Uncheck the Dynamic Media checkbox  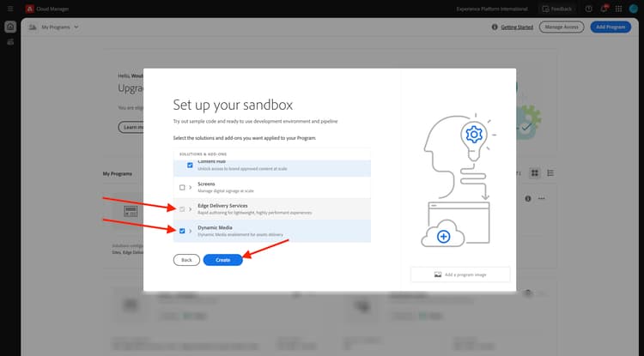tap(182, 231)
